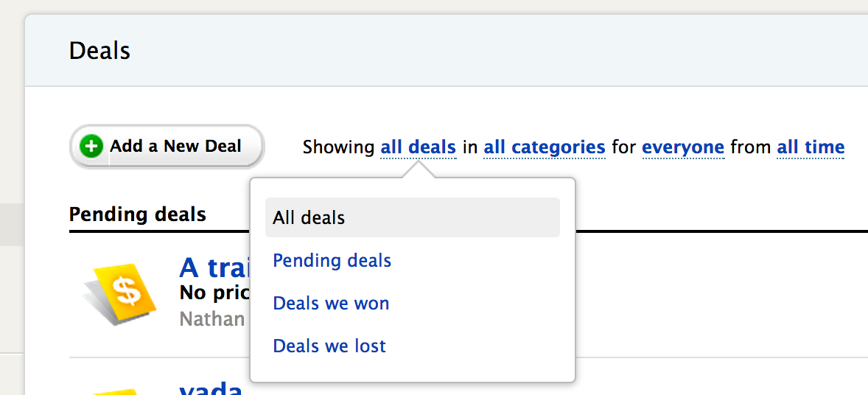The image size is (868, 395).
Task: Expand the "all categories" filter
Action: point(544,147)
